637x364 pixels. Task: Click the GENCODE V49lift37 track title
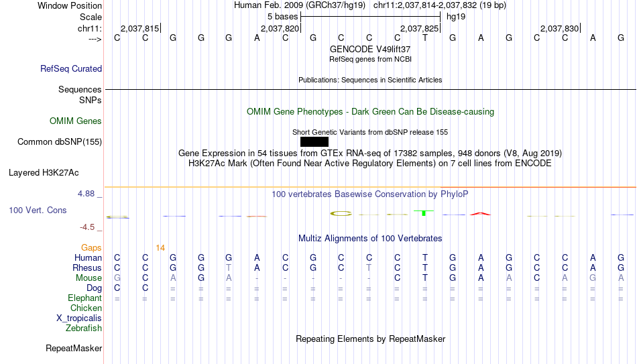(370, 49)
